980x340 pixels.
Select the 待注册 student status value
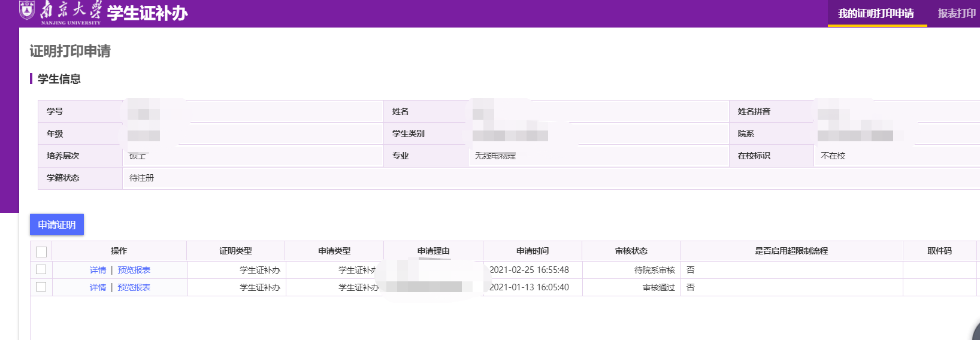click(x=142, y=178)
